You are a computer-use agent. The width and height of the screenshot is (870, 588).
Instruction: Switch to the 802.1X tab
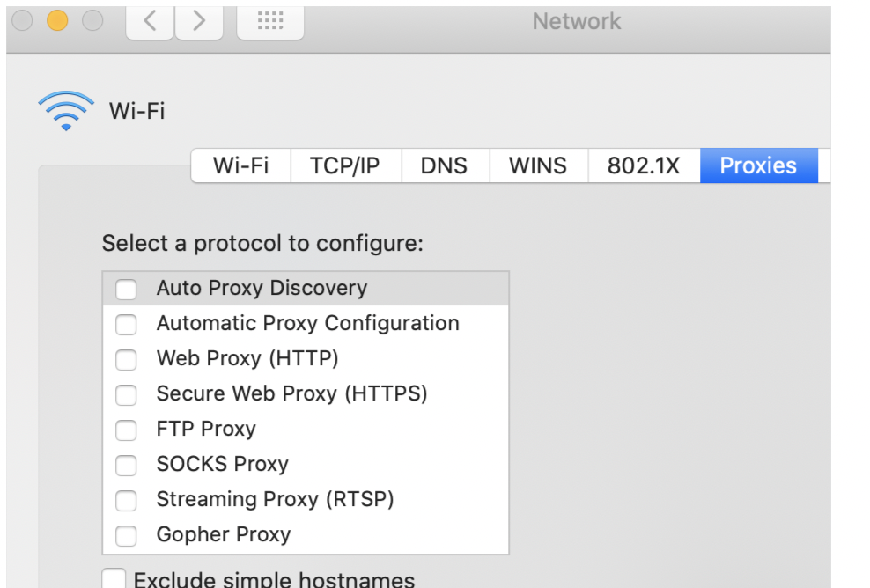point(644,165)
